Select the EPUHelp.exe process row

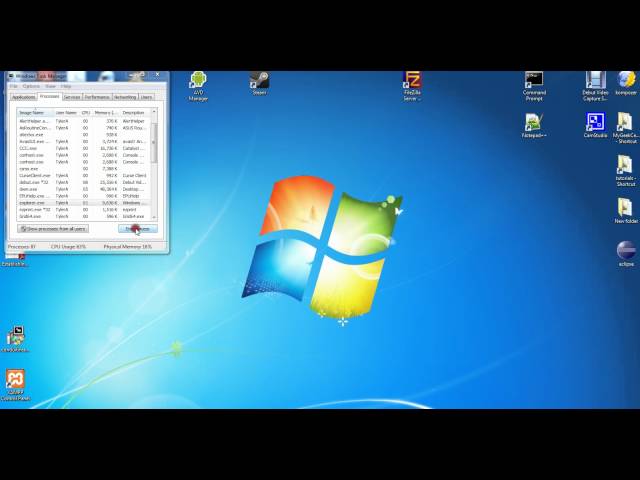[x=84, y=196]
